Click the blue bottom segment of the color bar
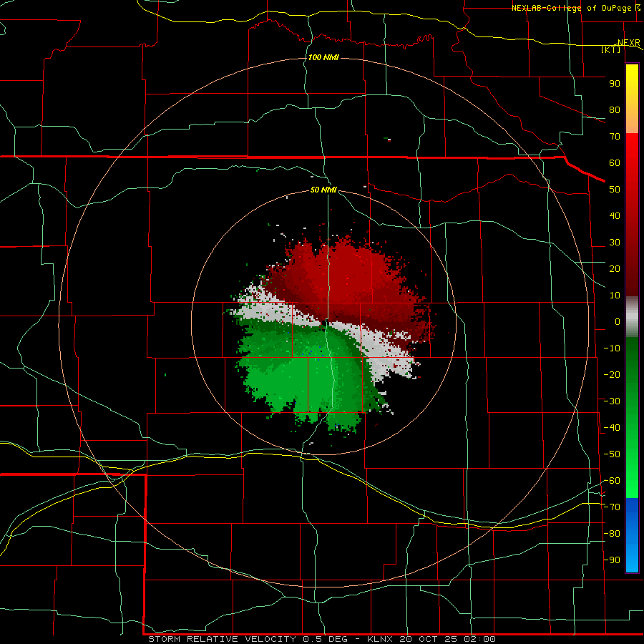This screenshot has height=644, width=644. click(632, 535)
